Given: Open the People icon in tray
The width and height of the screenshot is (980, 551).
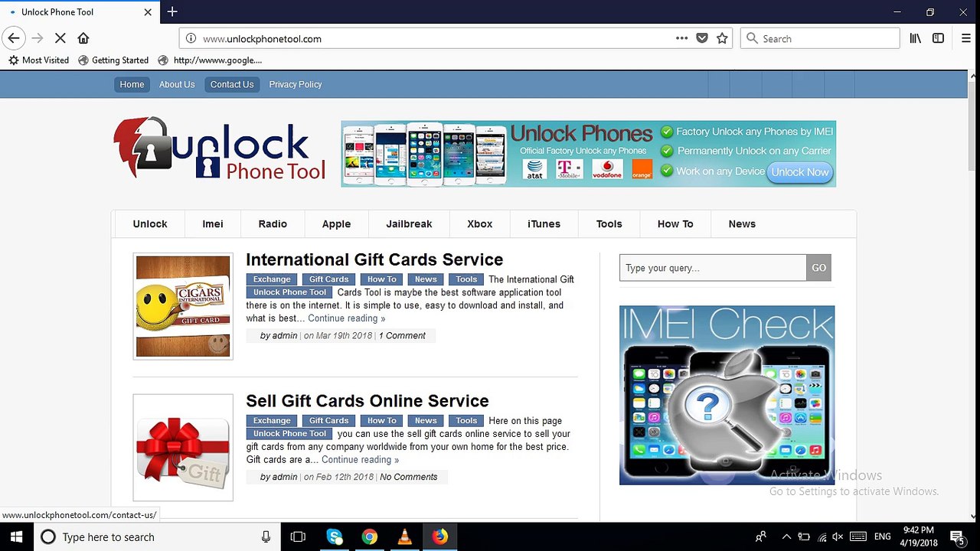Looking at the screenshot, I should click(x=760, y=537).
